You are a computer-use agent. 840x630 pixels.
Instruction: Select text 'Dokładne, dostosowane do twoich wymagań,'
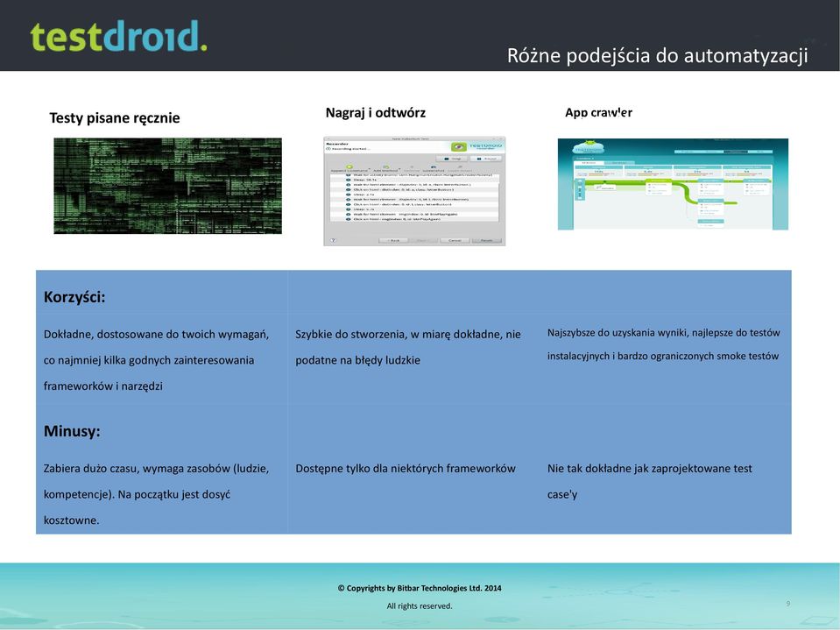[157, 335]
